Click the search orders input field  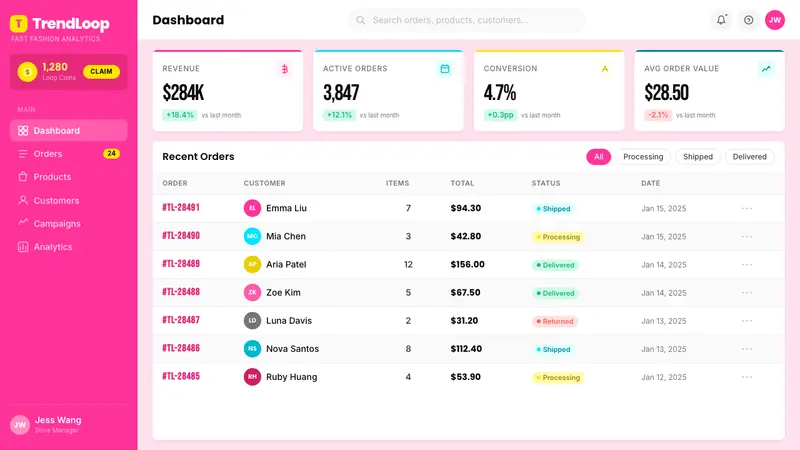click(467, 20)
